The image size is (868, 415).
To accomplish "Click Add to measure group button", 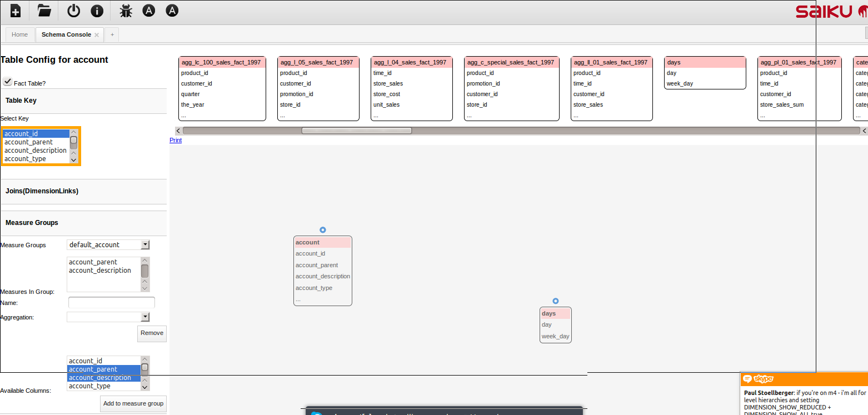I will [x=133, y=403].
